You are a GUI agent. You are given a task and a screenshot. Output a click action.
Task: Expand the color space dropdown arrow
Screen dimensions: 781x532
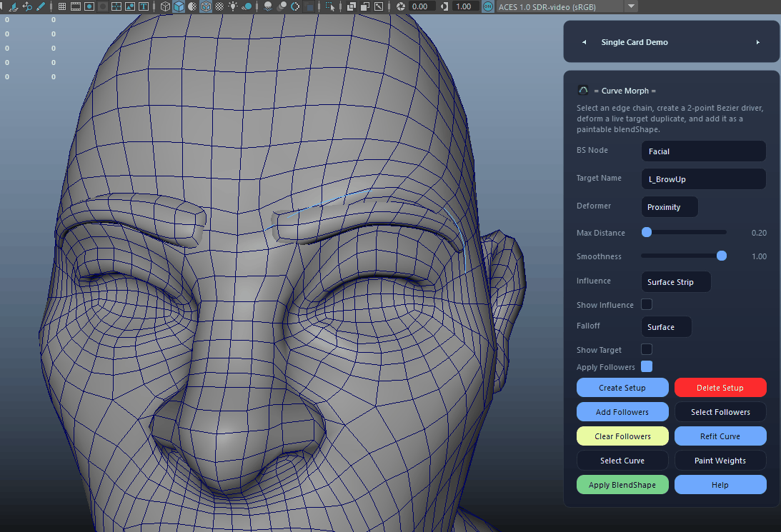click(x=631, y=6)
